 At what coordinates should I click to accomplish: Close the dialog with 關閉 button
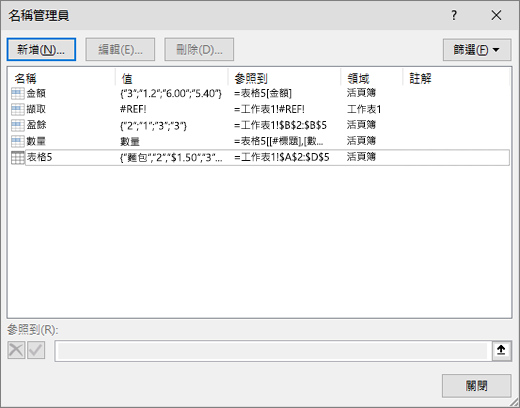point(477,386)
